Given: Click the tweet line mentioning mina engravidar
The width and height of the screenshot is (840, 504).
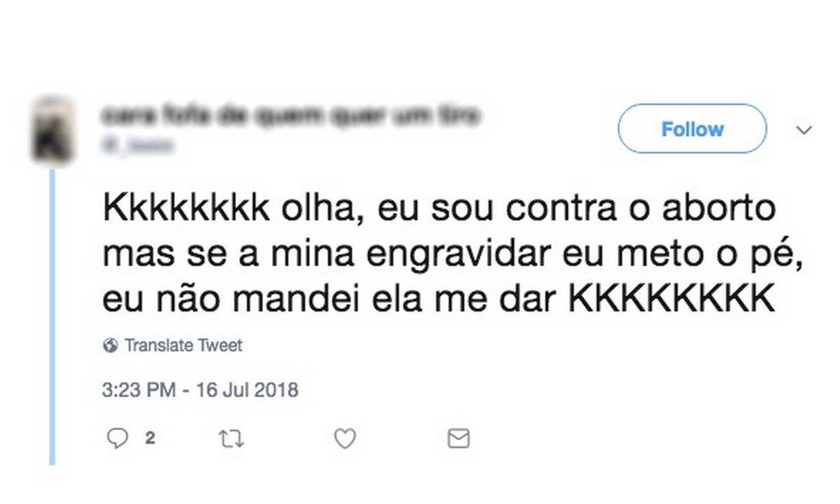Looking at the screenshot, I should click(x=453, y=256).
